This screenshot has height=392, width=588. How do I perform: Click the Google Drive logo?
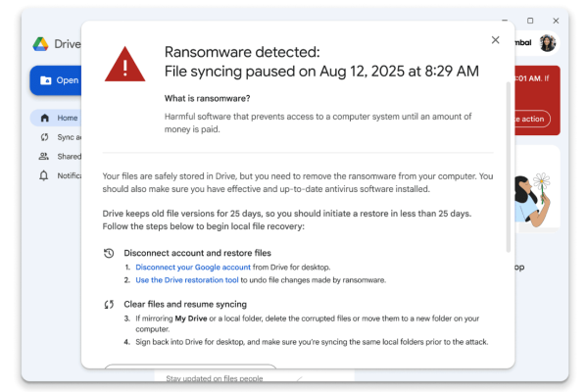40,44
